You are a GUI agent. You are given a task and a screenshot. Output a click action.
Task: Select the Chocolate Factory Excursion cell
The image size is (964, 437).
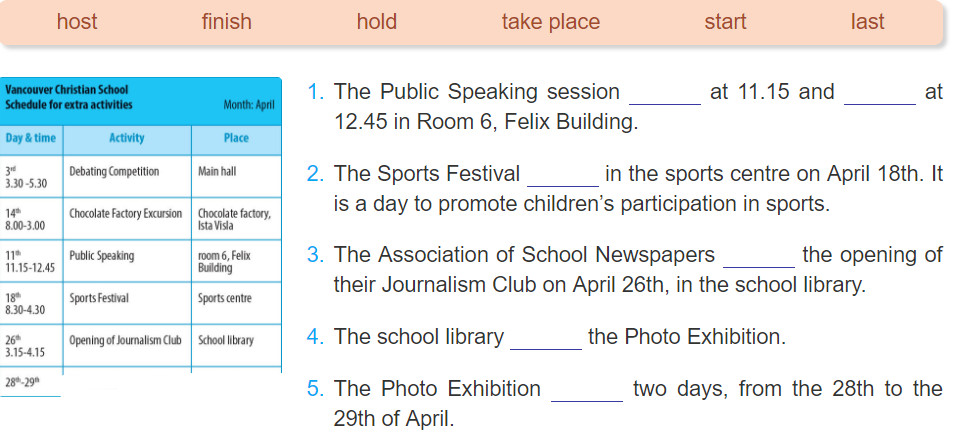[127, 219]
